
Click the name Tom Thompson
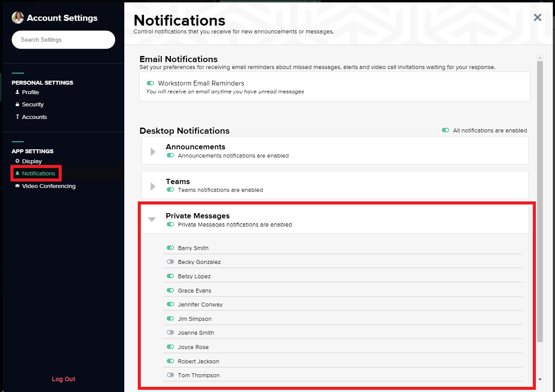199,375
